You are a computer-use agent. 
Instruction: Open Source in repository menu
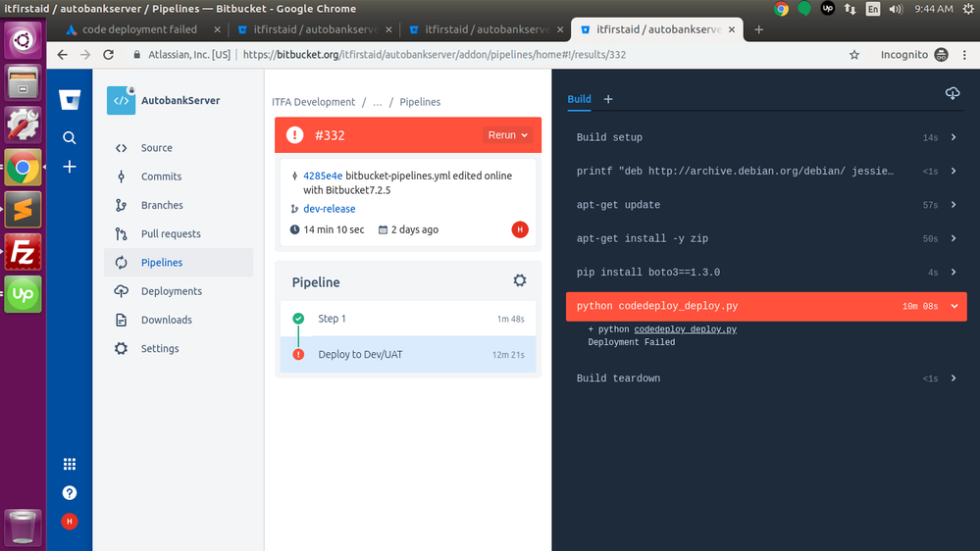pyautogui.click(x=179, y=148)
